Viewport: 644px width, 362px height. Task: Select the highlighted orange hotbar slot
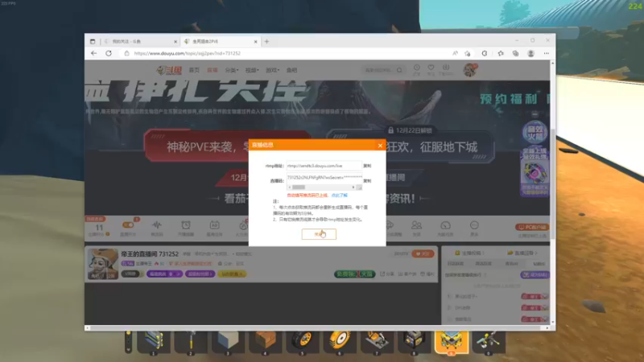(x=452, y=342)
